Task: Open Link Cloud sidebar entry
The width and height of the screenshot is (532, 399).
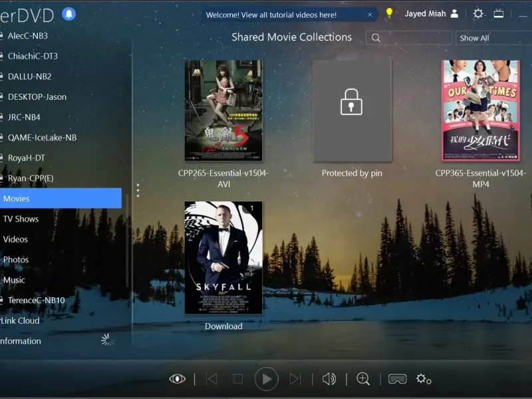Action: 20,321
